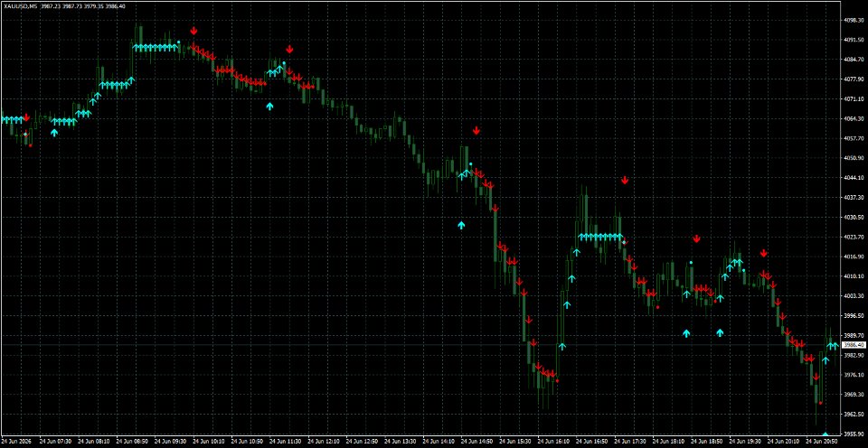Image resolution: width=868 pixels, height=448 pixels.
Task: Click the 24 Jun 14:10 time label
Action: point(439,442)
